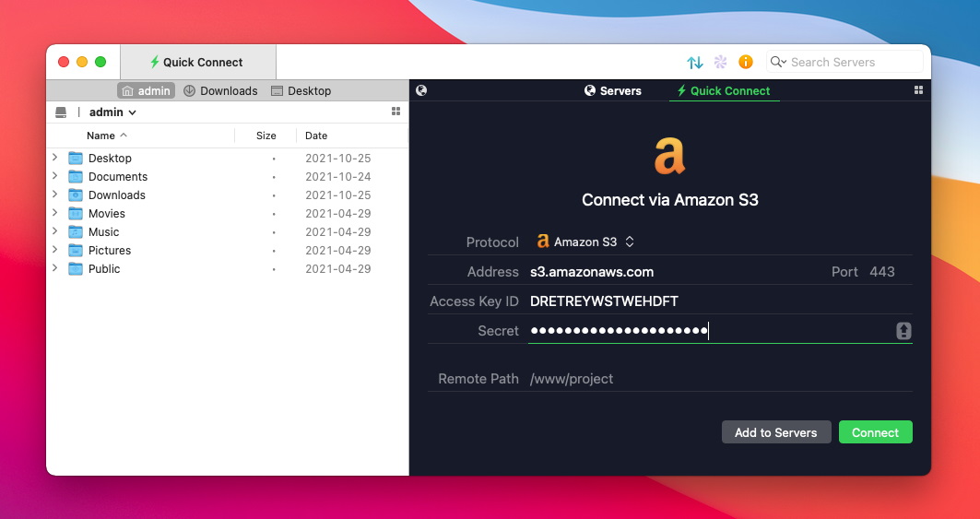The image size is (980, 519).
Task: Open the transfers arrows icon
Action: click(694, 62)
